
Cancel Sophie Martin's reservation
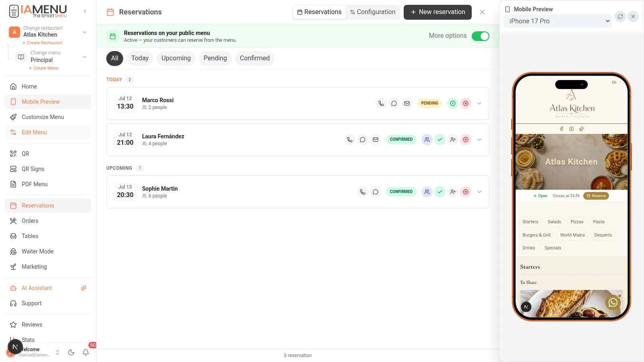(466, 192)
